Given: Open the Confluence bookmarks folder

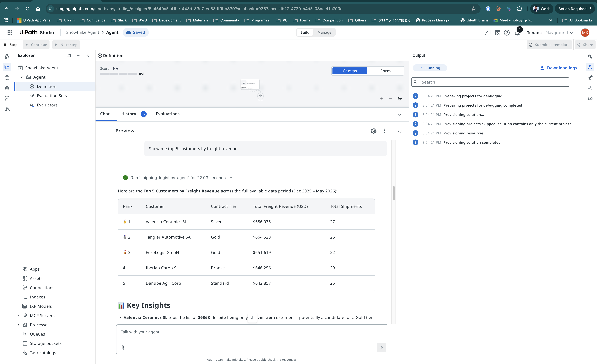Looking at the screenshot, I should point(93,20).
